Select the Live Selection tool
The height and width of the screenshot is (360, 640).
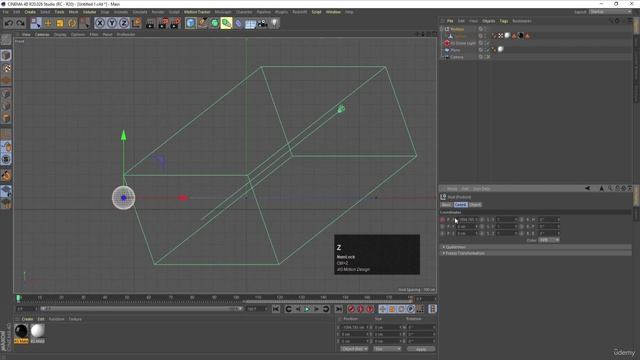coord(36,23)
